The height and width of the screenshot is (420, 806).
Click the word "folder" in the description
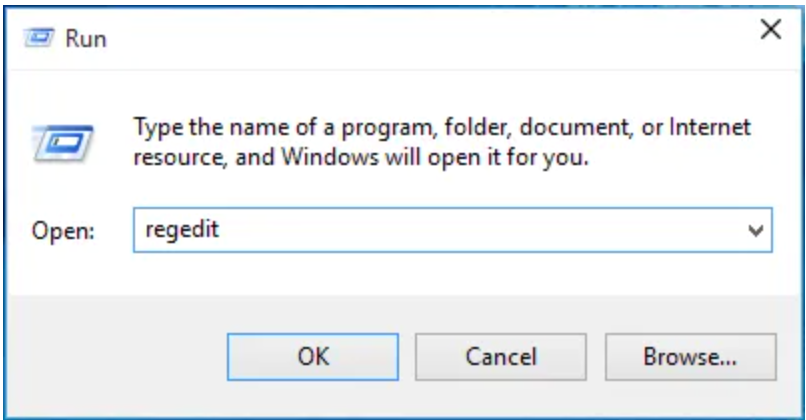(x=478, y=127)
